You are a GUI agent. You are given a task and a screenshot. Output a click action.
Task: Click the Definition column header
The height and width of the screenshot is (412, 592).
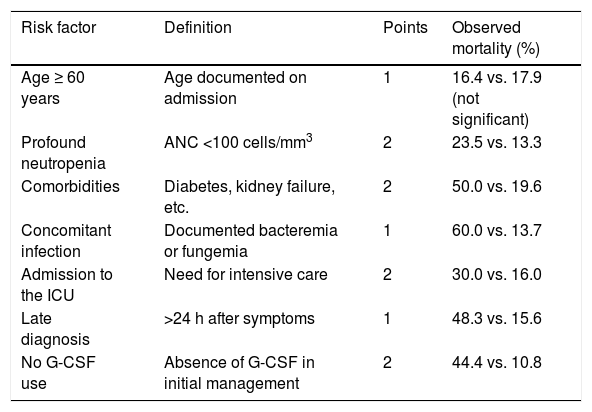(x=197, y=28)
